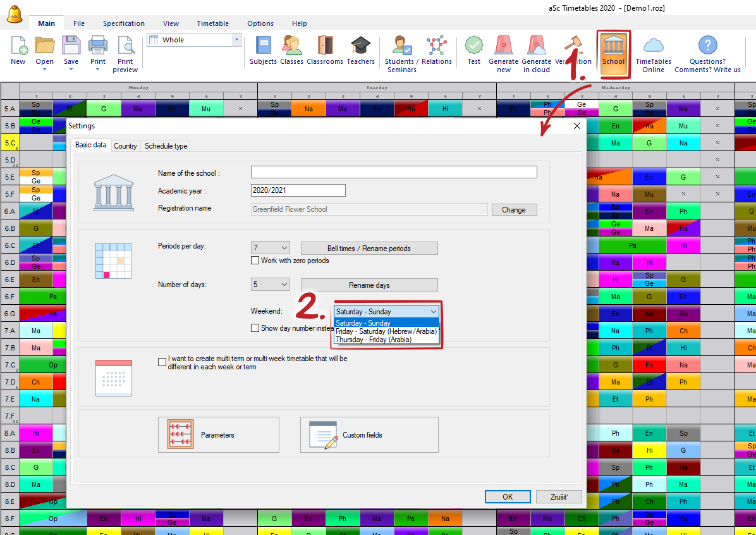
Task: Click the School settings icon
Action: pyautogui.click(x=613, y=54)
